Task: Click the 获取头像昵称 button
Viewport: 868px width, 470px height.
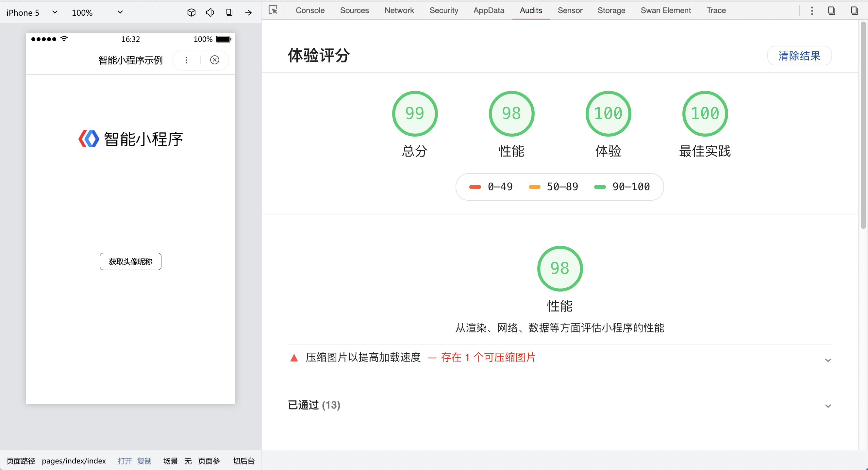Action: 130,261
